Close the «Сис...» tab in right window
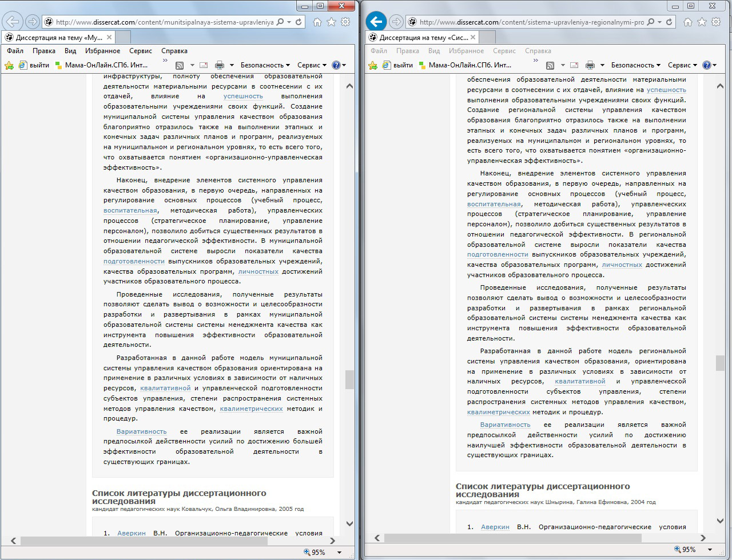This screenshot has width=732, height=560. click(473, 37)
